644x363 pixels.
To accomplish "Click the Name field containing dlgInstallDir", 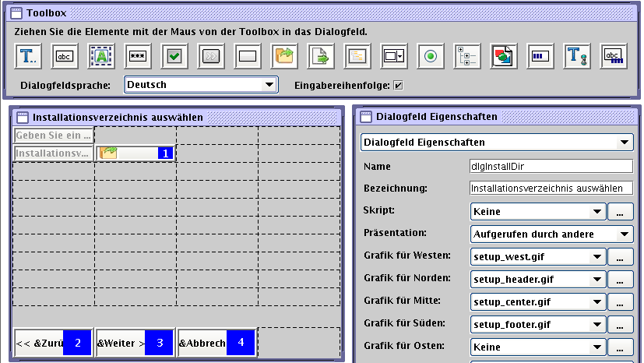I will 551,166.
